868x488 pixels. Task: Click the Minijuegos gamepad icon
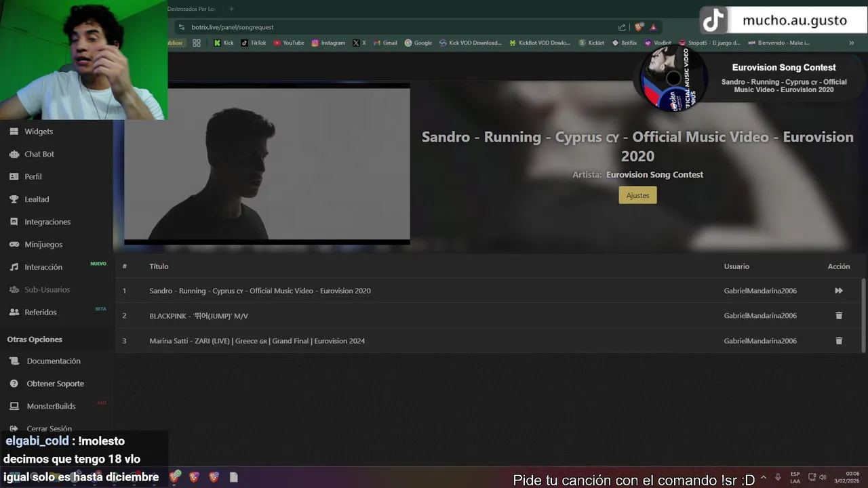[14, 244]
